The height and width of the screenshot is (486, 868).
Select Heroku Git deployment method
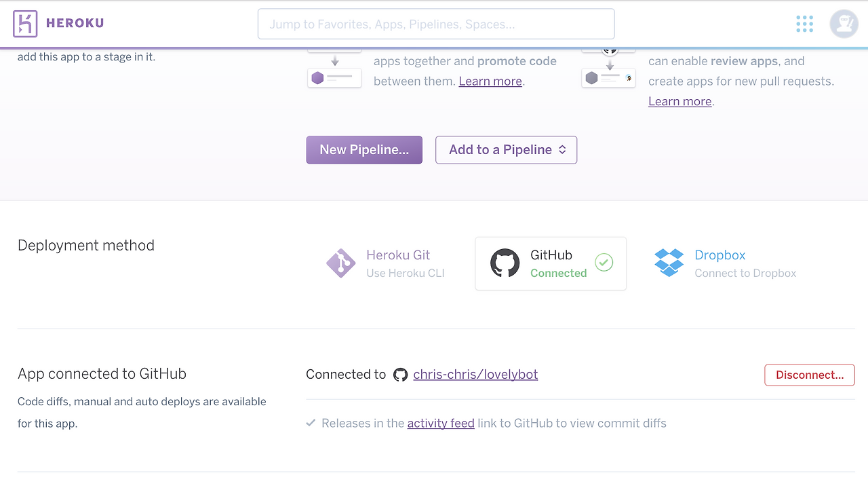(385, 263)
